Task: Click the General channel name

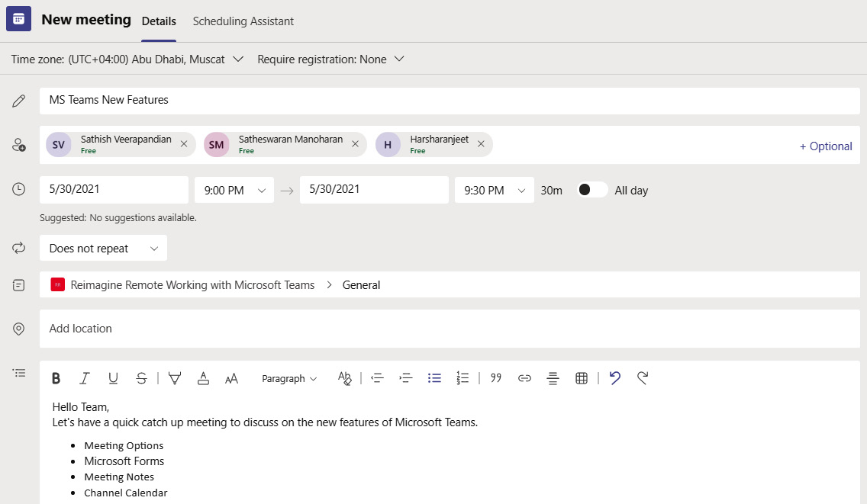Action: pyautogui.click(x=361, y=285)
